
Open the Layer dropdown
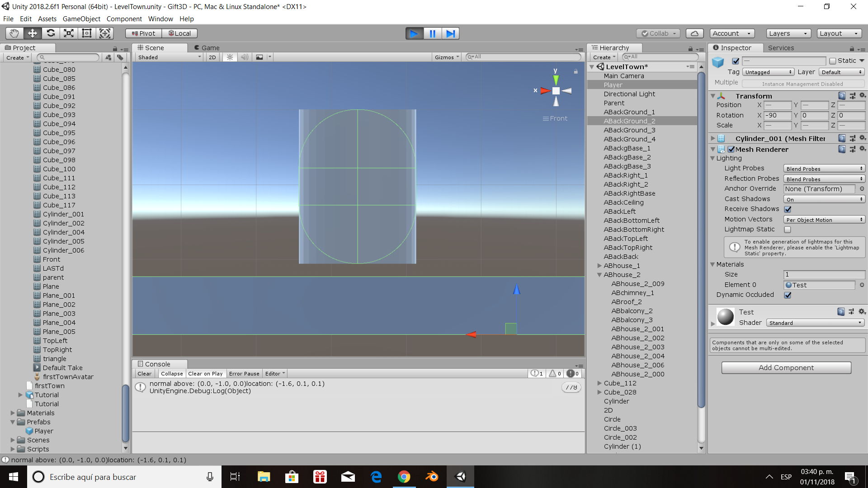tap(841, 72)
